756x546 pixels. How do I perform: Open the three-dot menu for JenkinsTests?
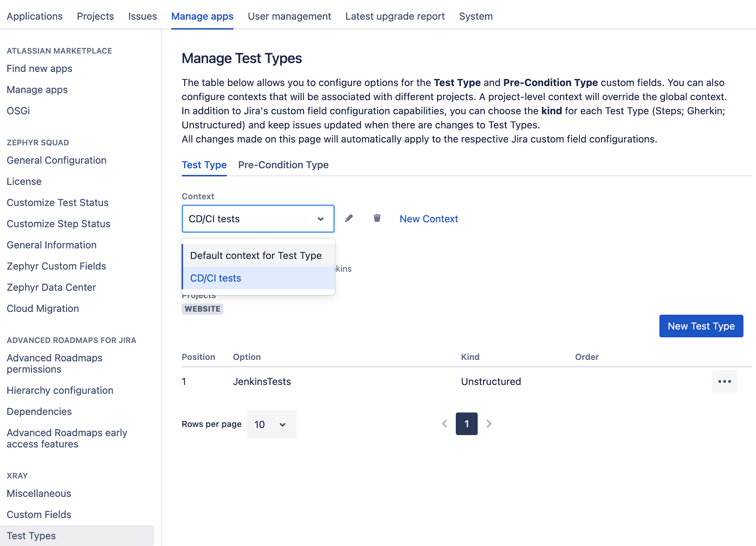pyautogui.click(x=724, y=381)
